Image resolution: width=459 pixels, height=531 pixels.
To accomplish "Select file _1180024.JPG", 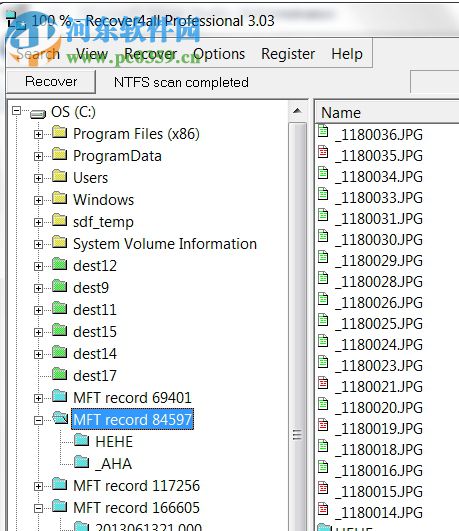I will point(379,345).
